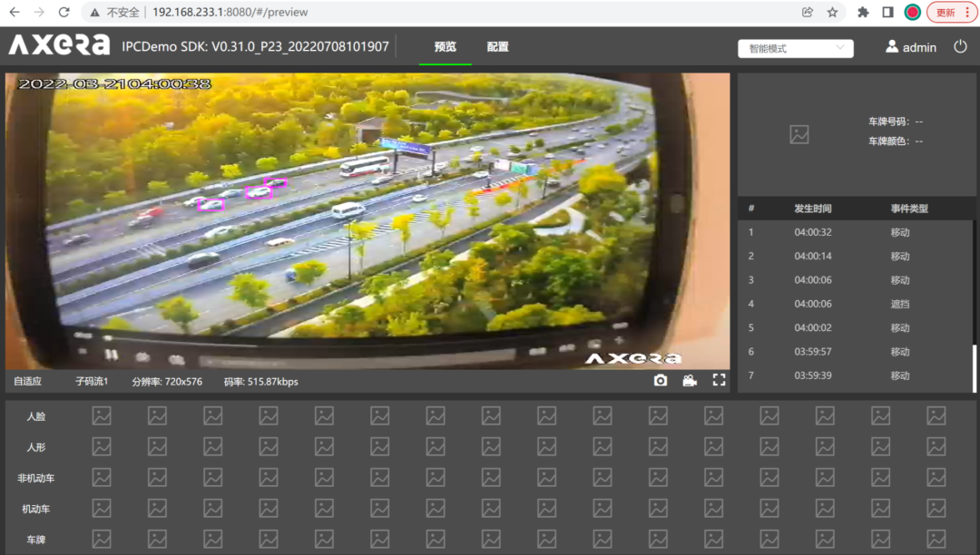Reload the page in the browser
Screen dimensions: 980x555
[x=64, y=13]
